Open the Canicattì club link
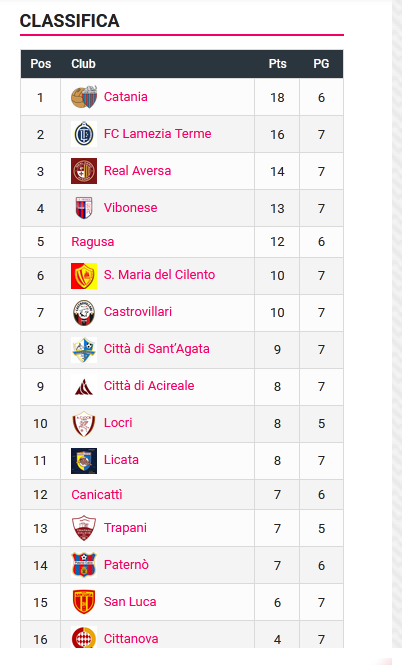This screenshot has height=665, width=402. (x=97, y=495)
